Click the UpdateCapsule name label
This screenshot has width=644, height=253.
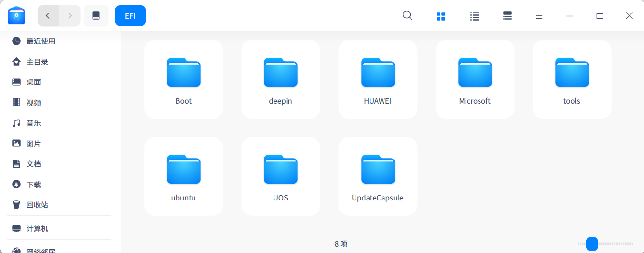[378, 198]
